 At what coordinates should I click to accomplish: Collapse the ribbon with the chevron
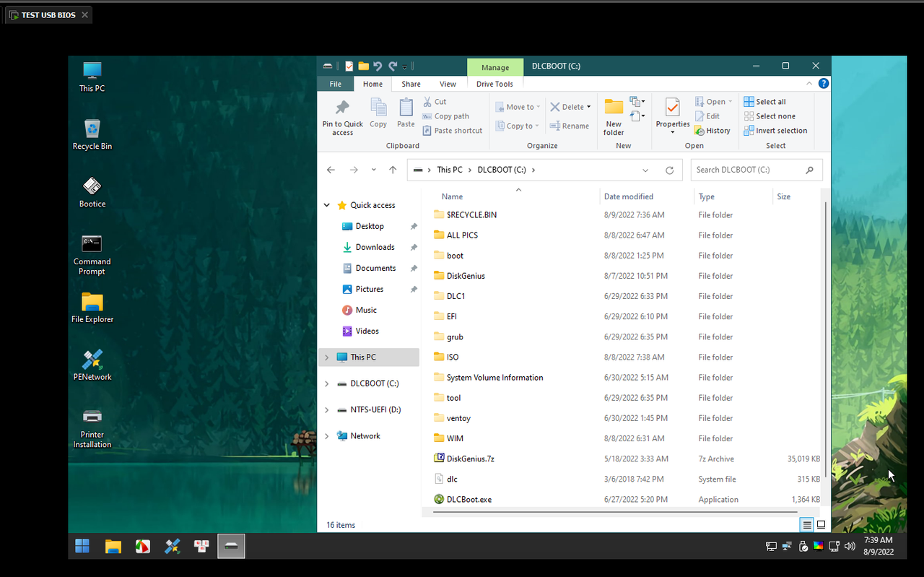click(809, 84)
